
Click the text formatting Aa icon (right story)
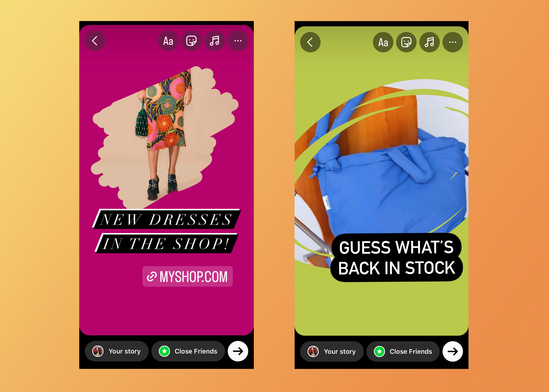[383, 42]
